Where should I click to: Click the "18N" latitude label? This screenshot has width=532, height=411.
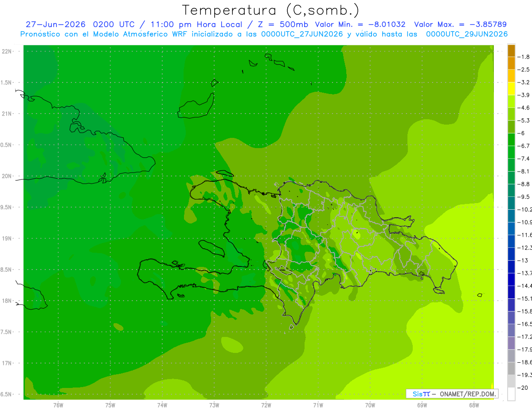(x=7, y=301)
